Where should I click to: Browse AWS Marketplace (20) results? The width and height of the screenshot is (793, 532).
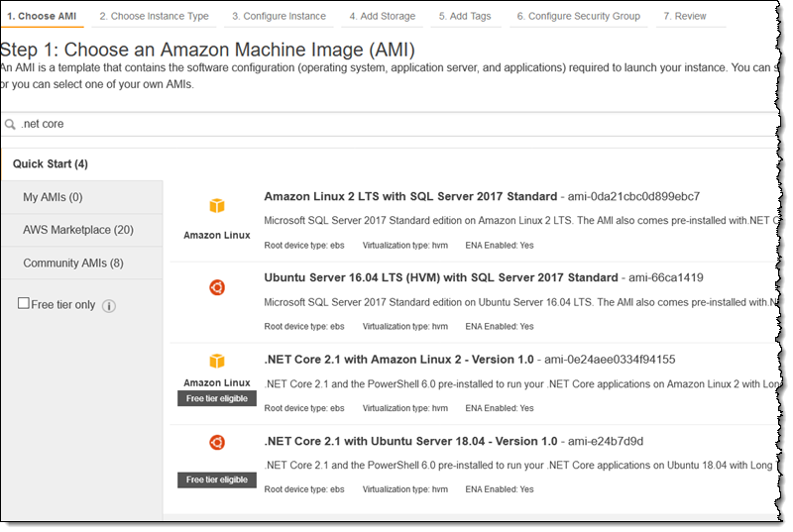coord(78,231)
